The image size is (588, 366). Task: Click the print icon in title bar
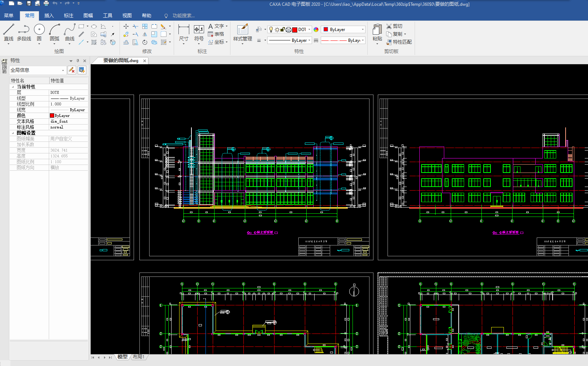tap(46, 3)
